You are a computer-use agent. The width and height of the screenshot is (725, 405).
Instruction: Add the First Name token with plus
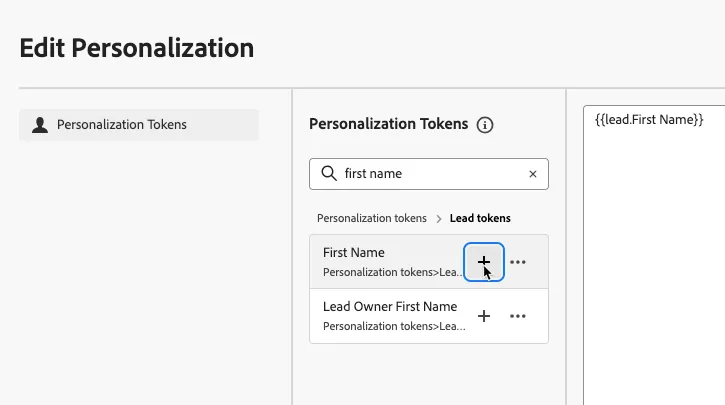coord(484,262)
